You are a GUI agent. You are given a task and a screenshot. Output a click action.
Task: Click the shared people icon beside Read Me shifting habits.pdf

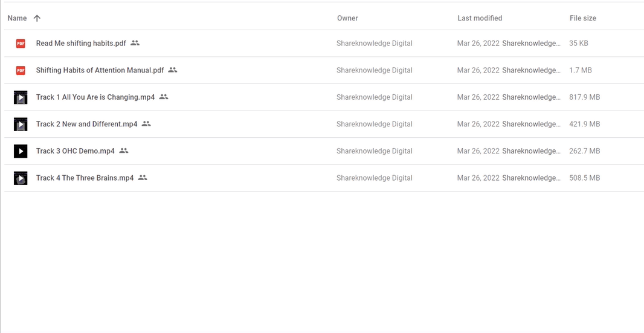(135, 43)
